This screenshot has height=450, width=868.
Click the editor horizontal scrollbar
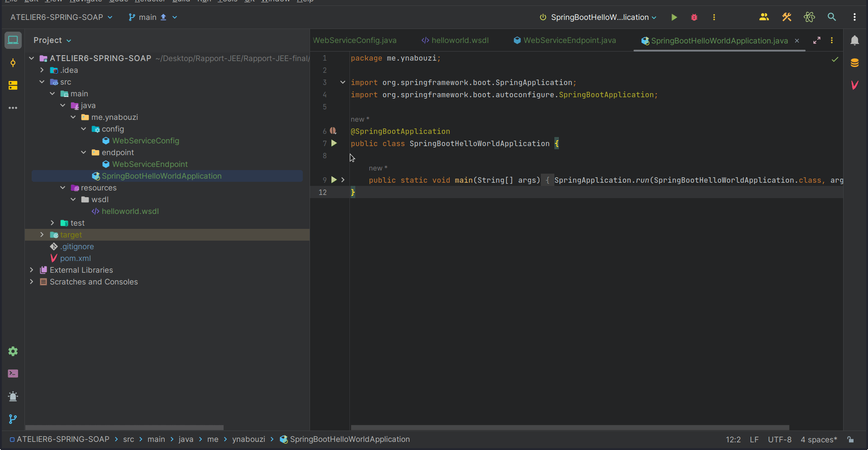pyautogui.click(x=570, y=427)
